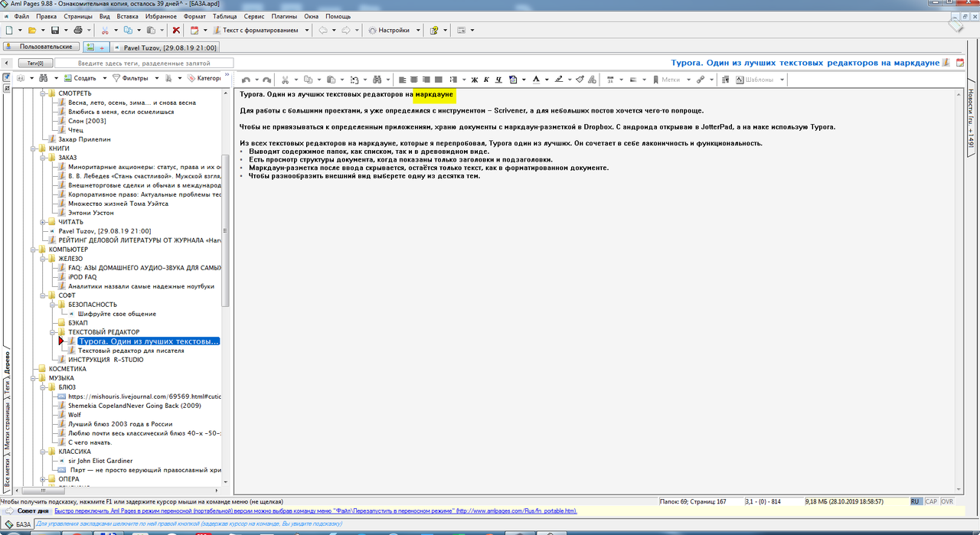Open the Текст с форматированием dropdown

point(307,30)
